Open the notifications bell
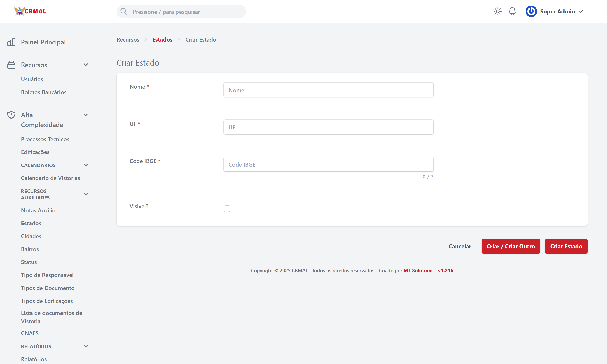 (x=512, y=12)
